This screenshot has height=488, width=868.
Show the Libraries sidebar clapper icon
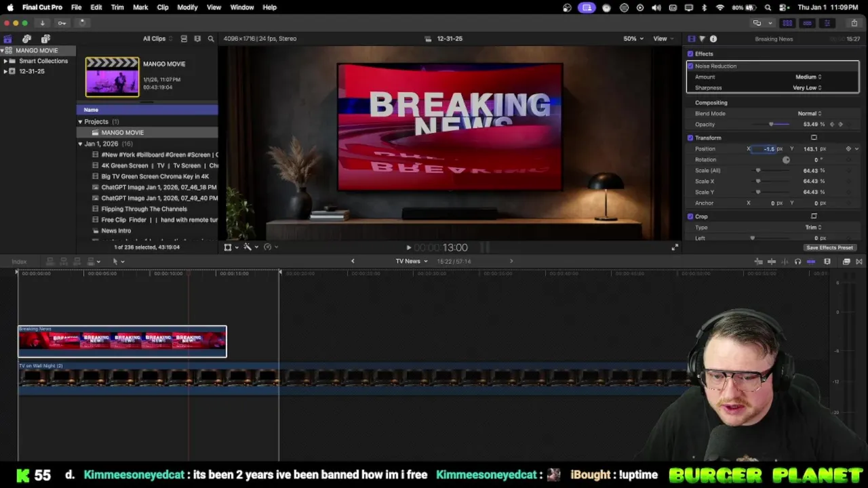[x=7, y=39]
